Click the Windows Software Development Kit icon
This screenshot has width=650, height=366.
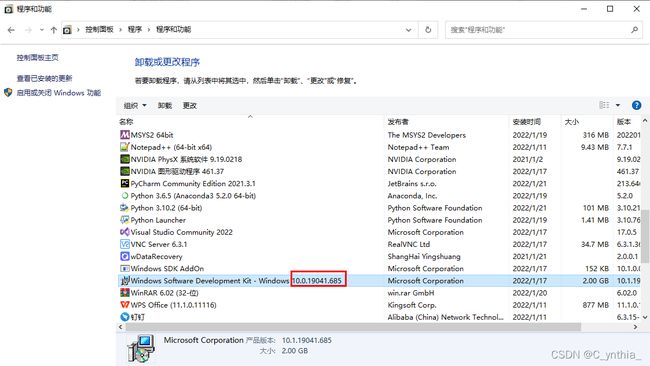[x=124, y=281]
